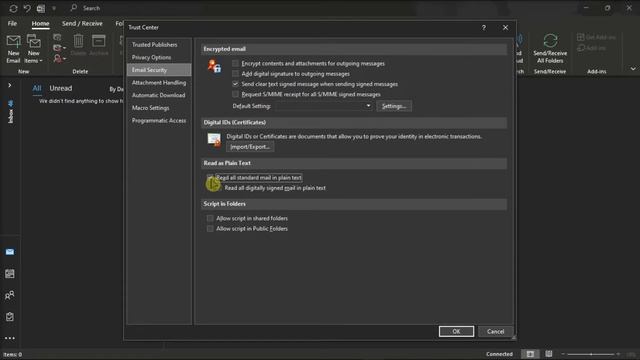Open the Tasks view from the sidebar
Screen dimensions: 640x360
pos(10,317)
